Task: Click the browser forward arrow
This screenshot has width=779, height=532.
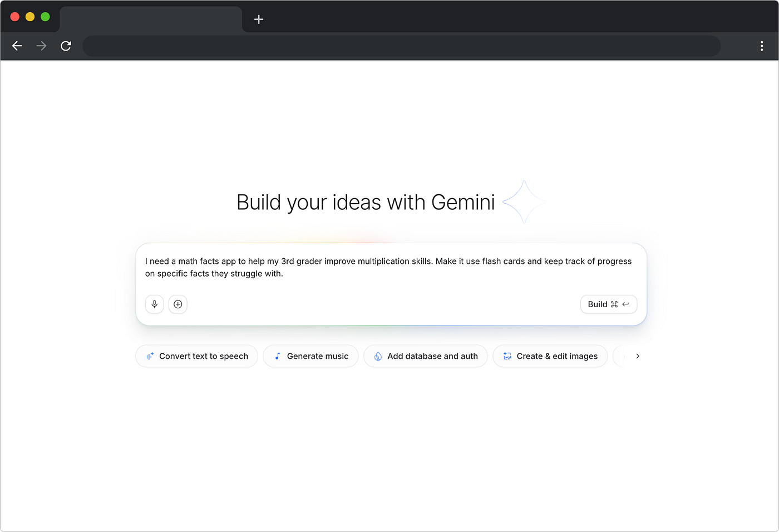Action: point(41,46)
